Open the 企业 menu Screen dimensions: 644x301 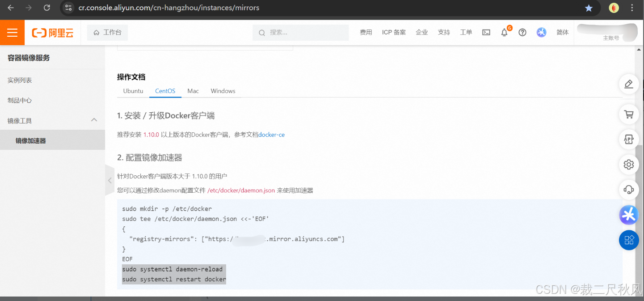[422, 33]
